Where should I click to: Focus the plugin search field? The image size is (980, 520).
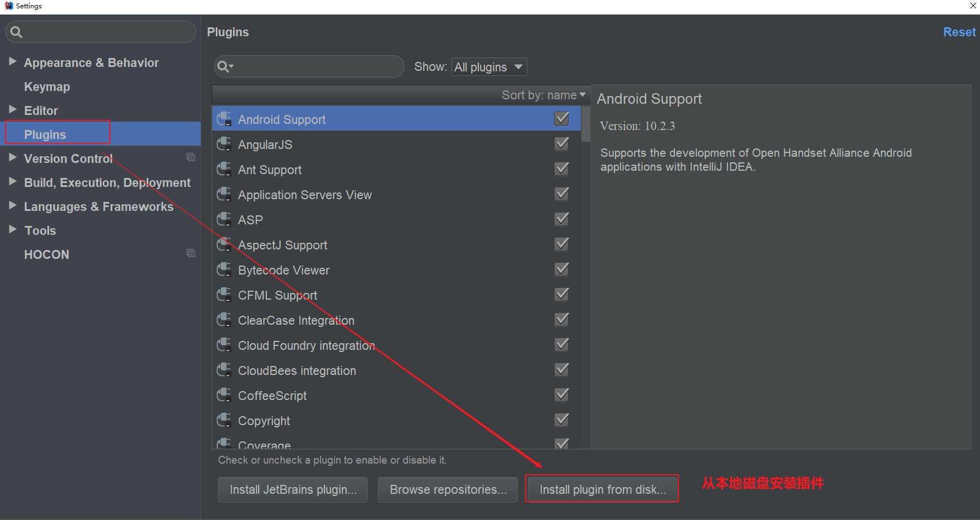click(309, 66)
